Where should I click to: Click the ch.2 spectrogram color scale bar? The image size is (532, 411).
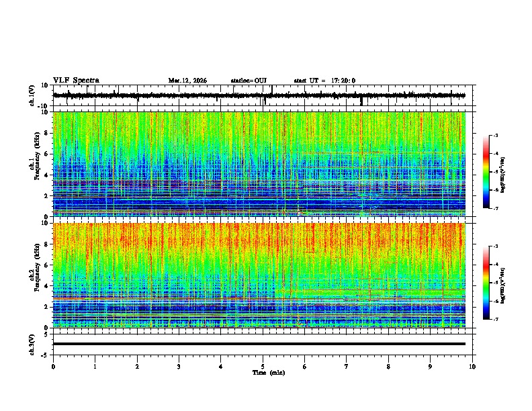(x=486, y=283)
